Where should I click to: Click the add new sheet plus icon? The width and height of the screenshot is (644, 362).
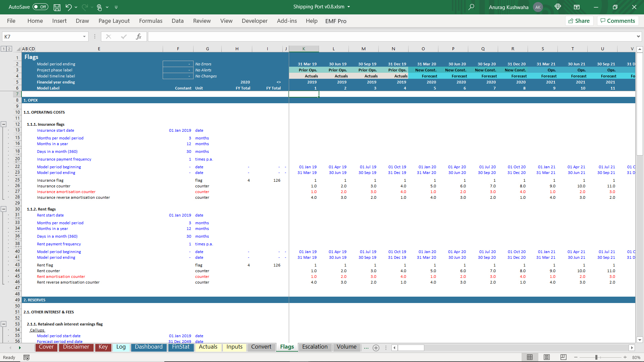click(376, 348)
